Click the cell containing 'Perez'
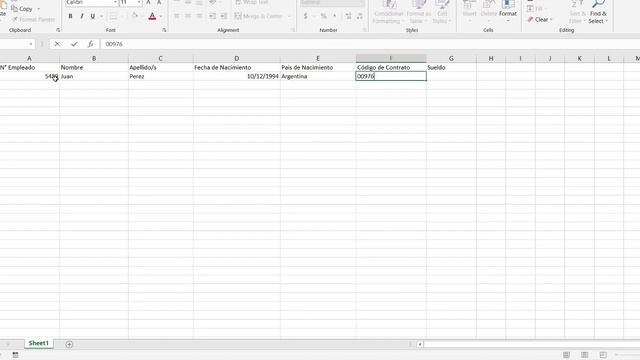Screen dimensions: 640x360 160,76
